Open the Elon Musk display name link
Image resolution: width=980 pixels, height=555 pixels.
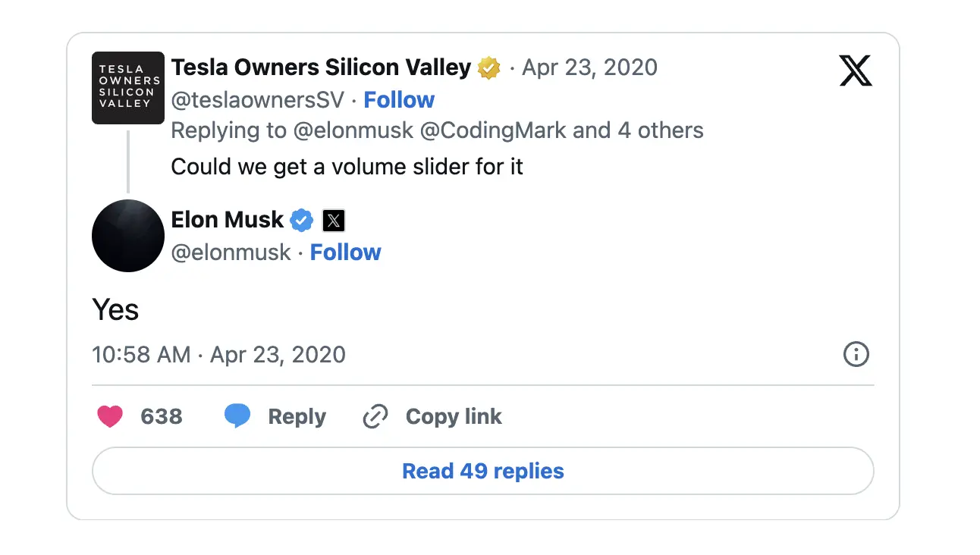click(228, 220)
